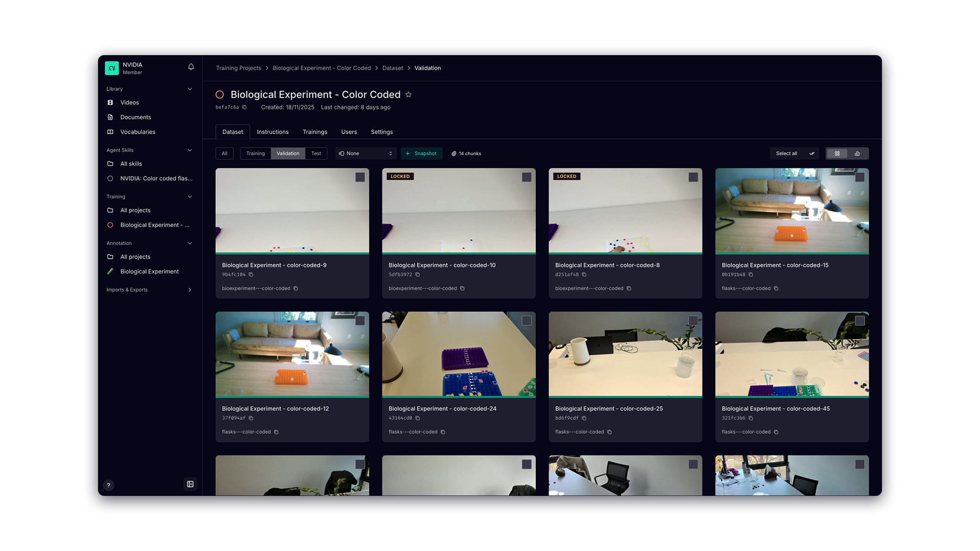This screenshot has width=980, height=551.
Task: Select checkbox on color-coded-10 card
Action: point(527,177)
